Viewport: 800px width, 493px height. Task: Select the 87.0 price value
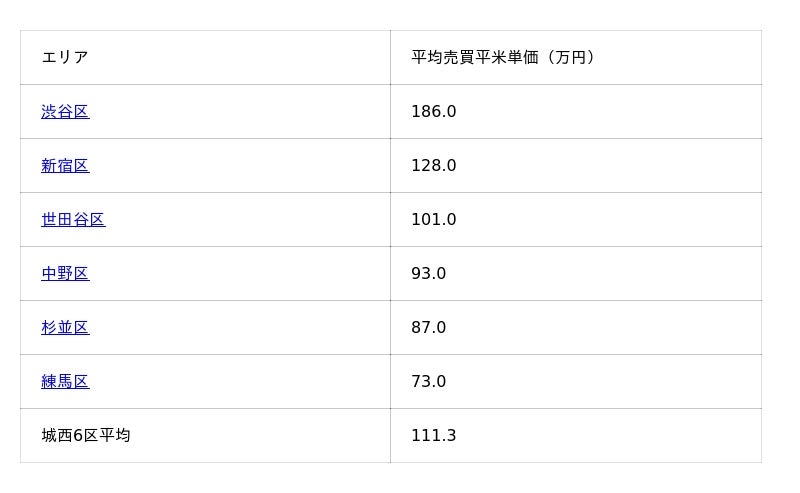[x=428, y=328]
